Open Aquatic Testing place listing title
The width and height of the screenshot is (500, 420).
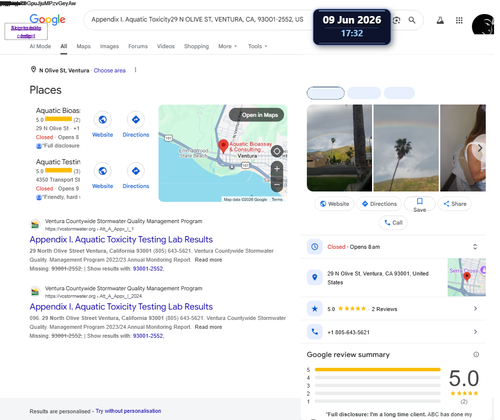tap(58, 162)
